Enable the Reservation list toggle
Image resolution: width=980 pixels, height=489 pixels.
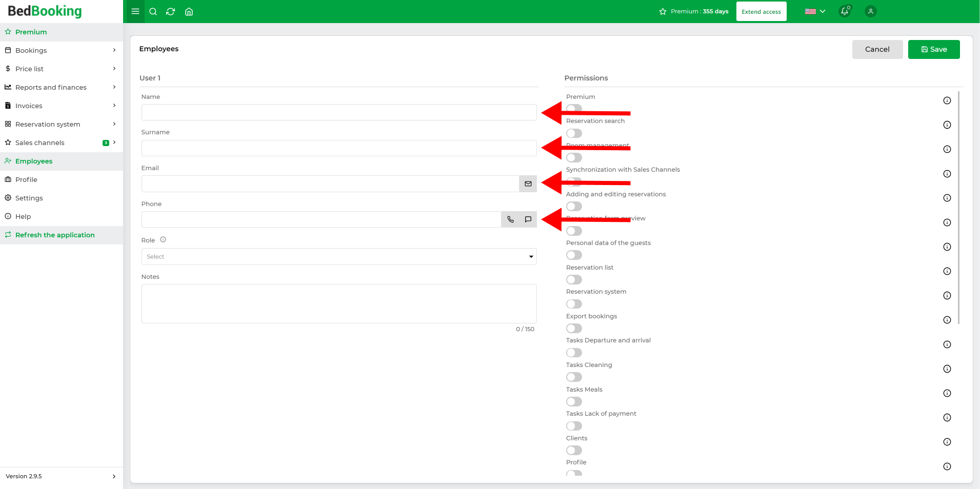tap(574, 280)
